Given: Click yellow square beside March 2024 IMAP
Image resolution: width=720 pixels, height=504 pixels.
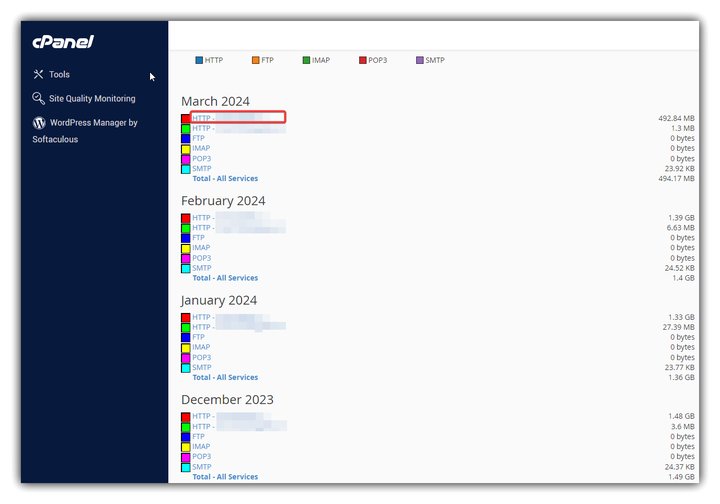Looking at the screenshot, I should tap(186, 149).
